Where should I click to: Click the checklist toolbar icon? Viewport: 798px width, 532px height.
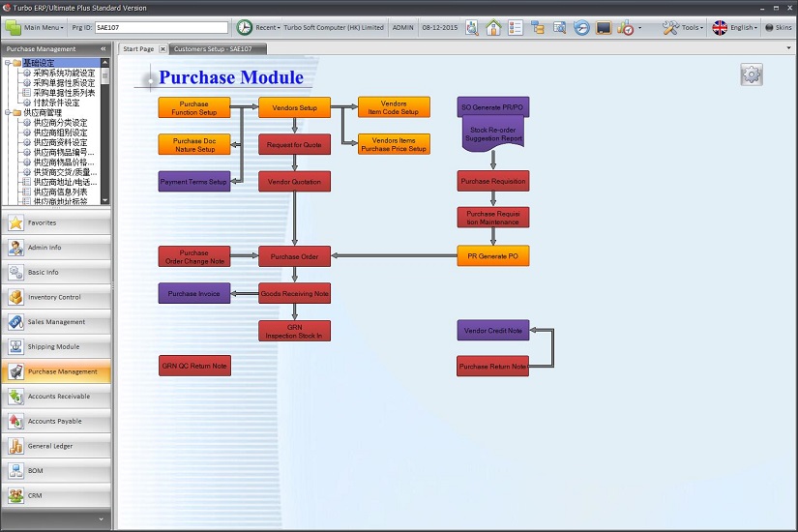515,27
